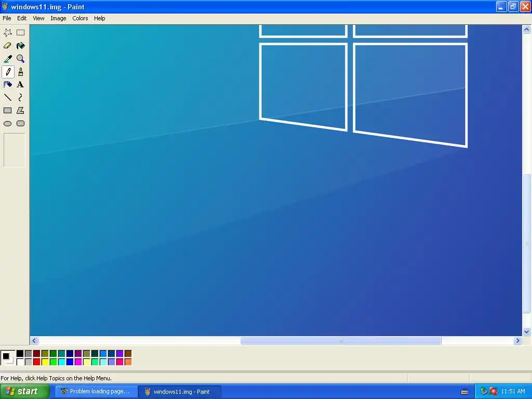Pick the cyan color swatch
The width and height of the screenshot is (532, 399).
61,362
